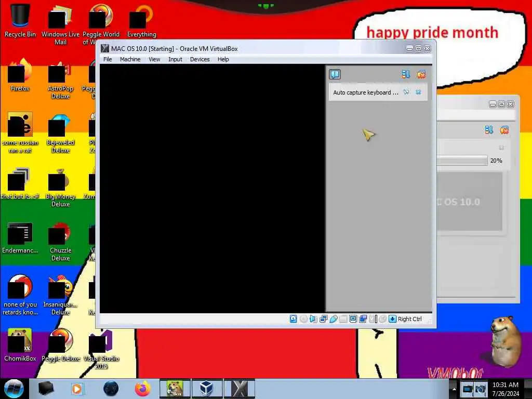
Task: Close the MAC OS 10.0 VM window
Action: click(x=428, y=48)
